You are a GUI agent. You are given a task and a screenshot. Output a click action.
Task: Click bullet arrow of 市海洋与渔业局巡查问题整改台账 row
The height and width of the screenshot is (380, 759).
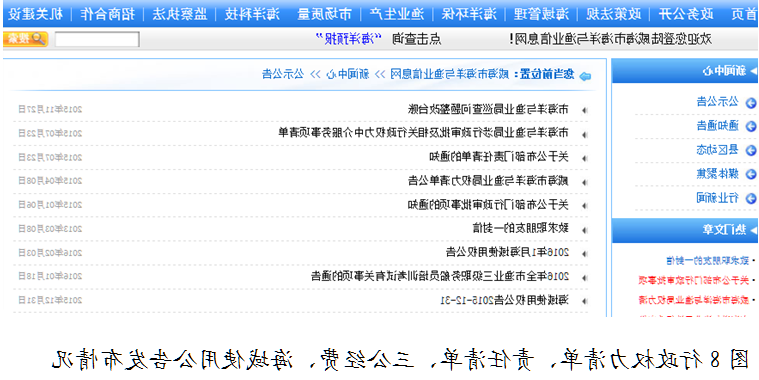pos(584,110)
